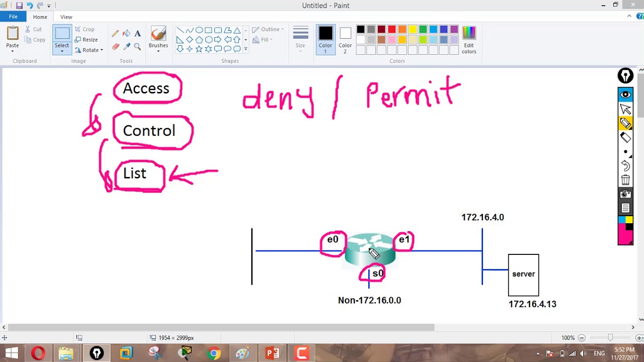Select the Pencil tool

(x=115, y=34)
